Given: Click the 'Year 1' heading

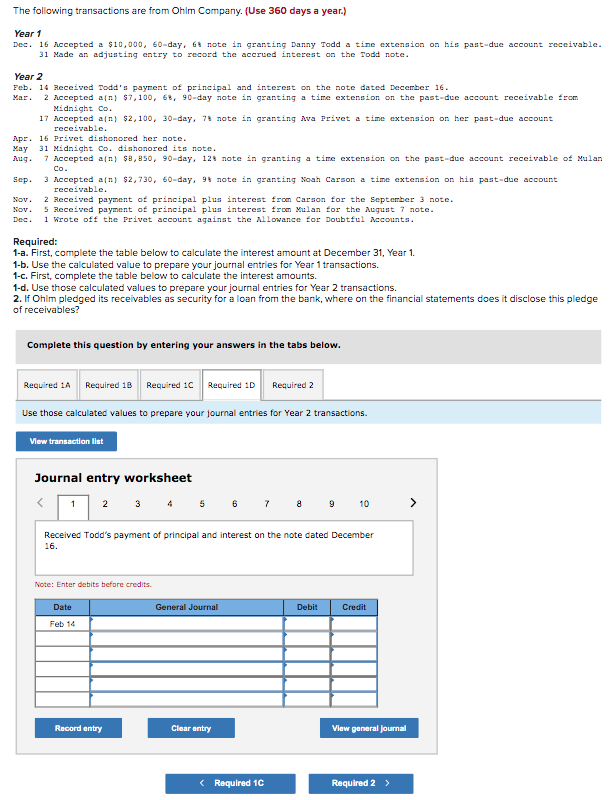Looking at the screenshot, I should 28,34.
